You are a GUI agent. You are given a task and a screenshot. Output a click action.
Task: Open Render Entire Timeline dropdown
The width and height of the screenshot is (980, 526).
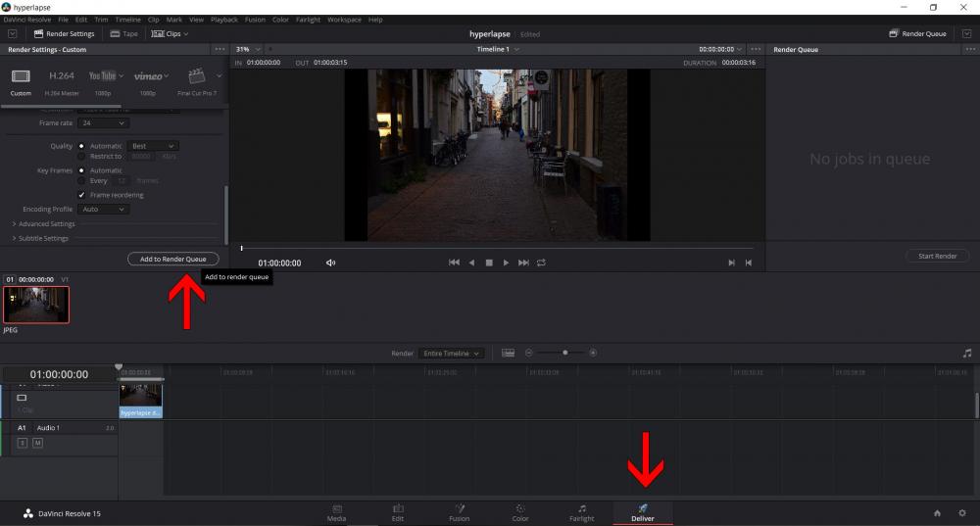pos(451,354)
